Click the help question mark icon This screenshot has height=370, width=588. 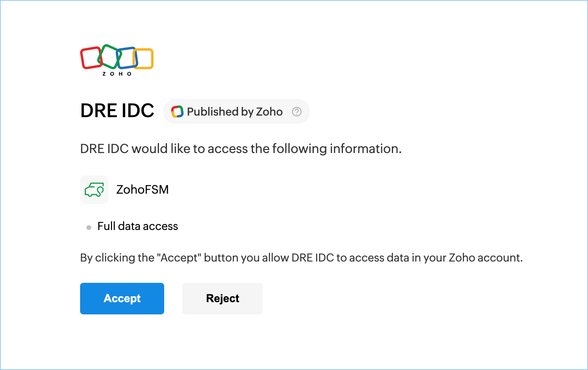(297, 112)
